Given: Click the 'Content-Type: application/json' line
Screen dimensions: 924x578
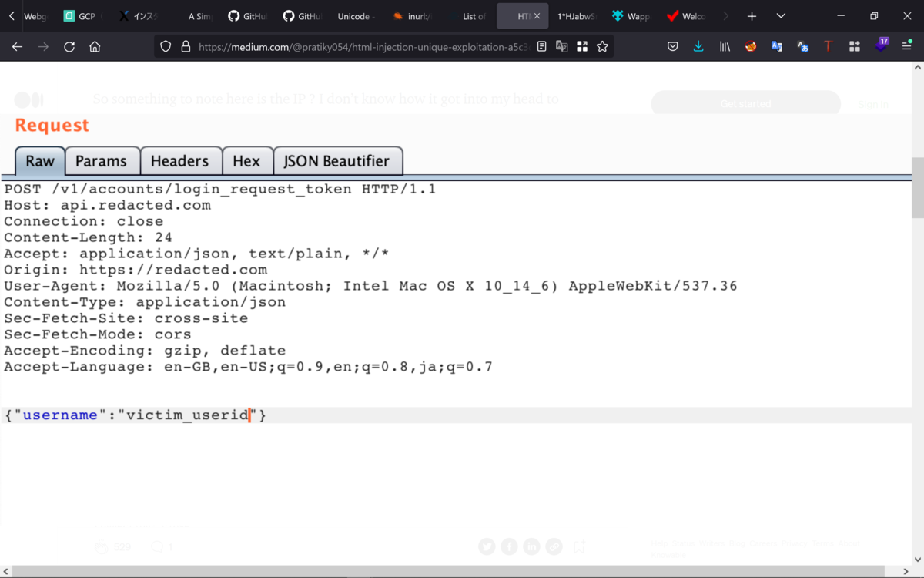Looking at the screenshot, I should pos(145,302).
